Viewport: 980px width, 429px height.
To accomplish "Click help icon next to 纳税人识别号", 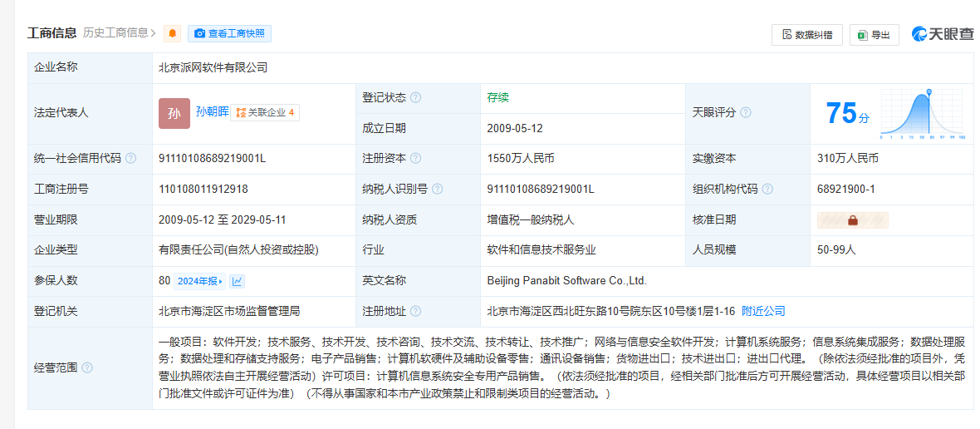I will point(438,190).
